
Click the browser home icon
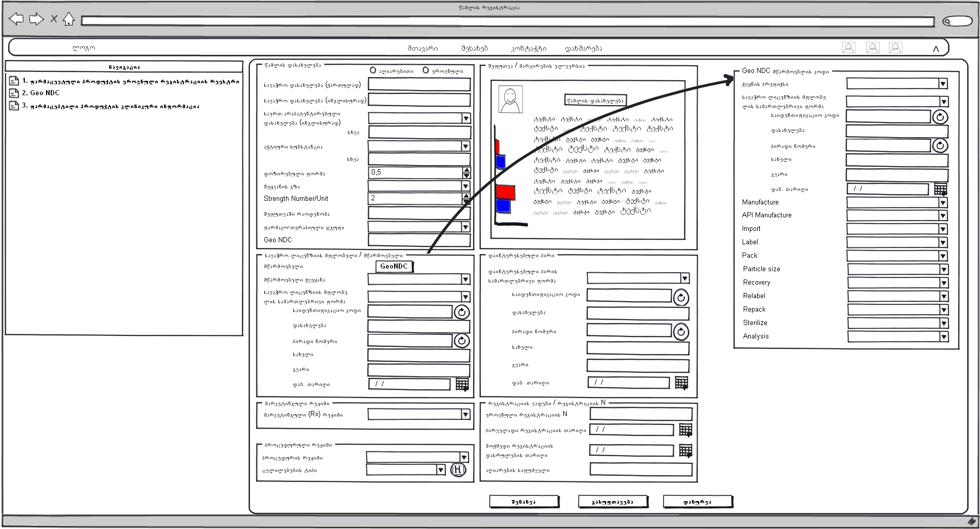[x=68, y=20]
